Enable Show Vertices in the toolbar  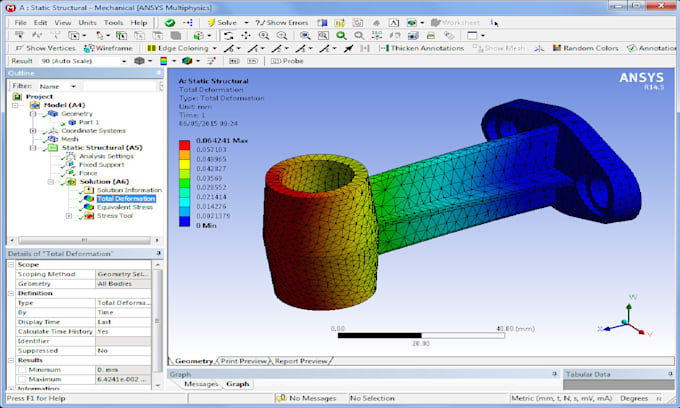tap(45, 48)
